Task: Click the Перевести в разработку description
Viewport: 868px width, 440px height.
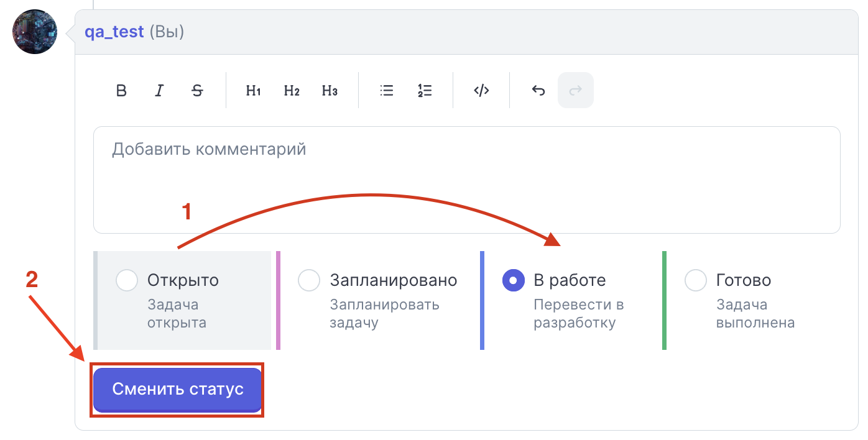Action: click(x=579, y=314)
